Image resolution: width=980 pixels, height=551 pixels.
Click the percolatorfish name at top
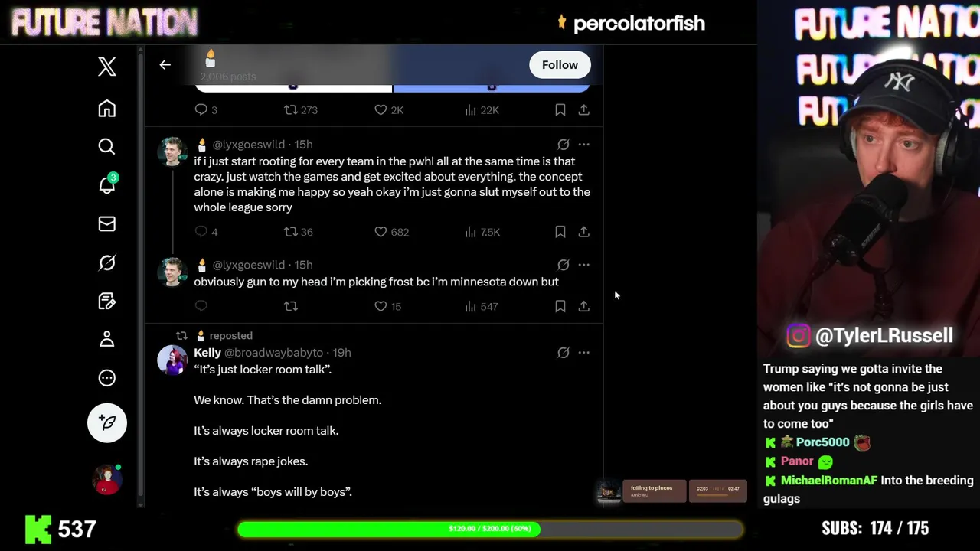point(639,24)
